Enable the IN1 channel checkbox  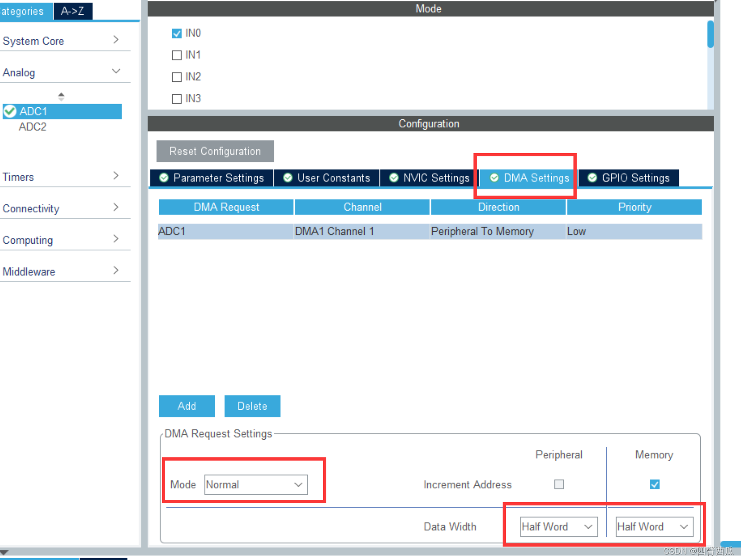pos(176,55)
